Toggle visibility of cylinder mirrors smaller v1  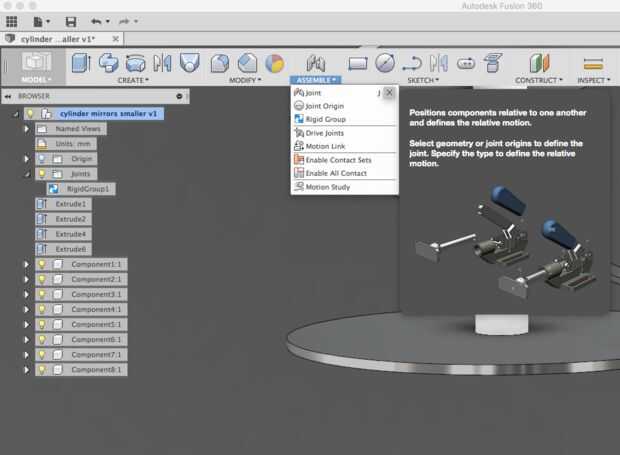click(x=30, y=114)
